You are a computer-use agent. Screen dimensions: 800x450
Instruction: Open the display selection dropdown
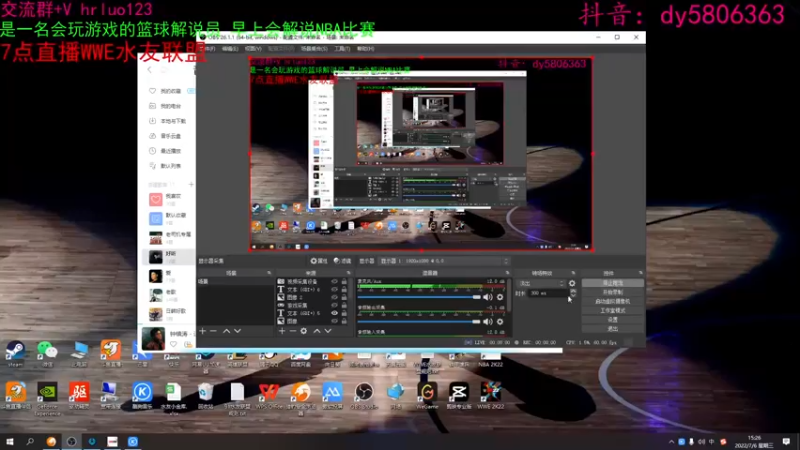[444, 261]
